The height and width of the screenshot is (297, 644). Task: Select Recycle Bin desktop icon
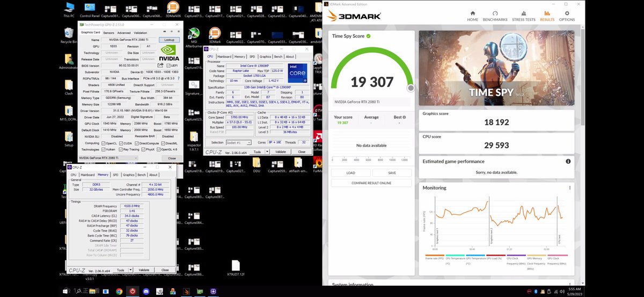(x=69, y=35)
